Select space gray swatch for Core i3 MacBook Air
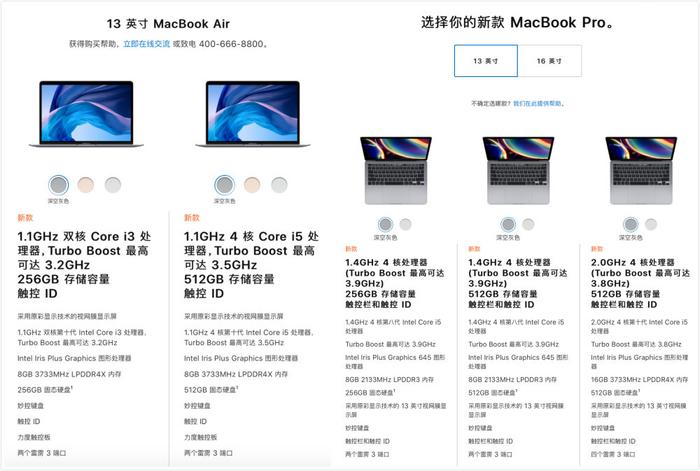This screenshot has height=471, width=700. point(58,184)
